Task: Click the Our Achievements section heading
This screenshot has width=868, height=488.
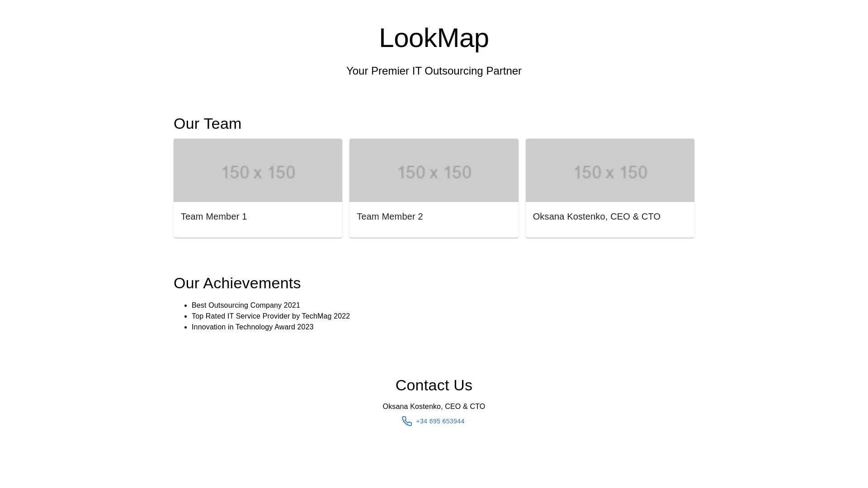Action: coord(237,283)
